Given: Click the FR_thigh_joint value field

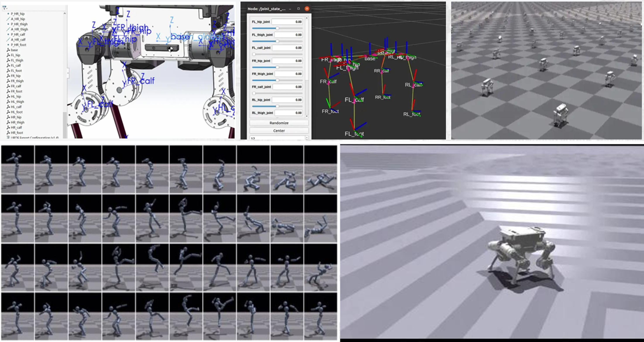Looking at the screenshot, I should coord(289,74).
